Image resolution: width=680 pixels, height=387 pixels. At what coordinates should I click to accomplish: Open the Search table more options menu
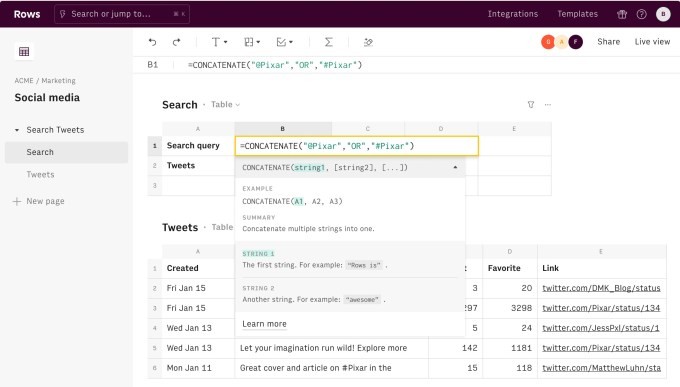(548, 105)
